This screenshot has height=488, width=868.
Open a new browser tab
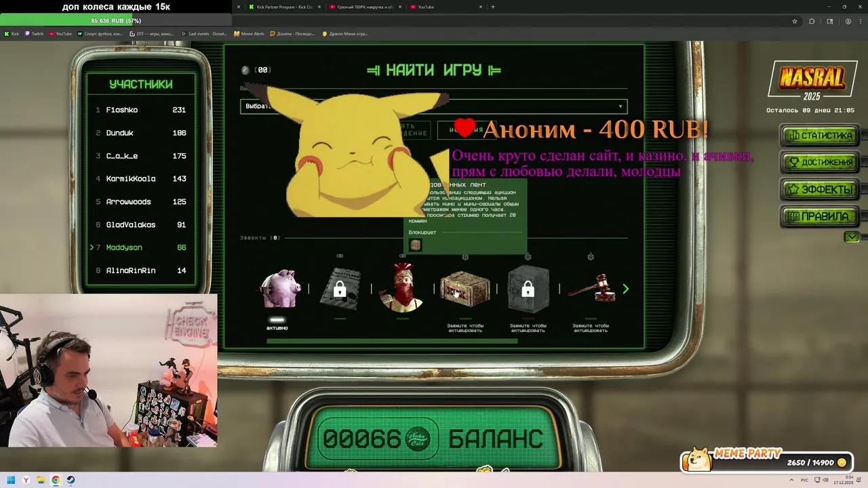click(x=493, y=7)
